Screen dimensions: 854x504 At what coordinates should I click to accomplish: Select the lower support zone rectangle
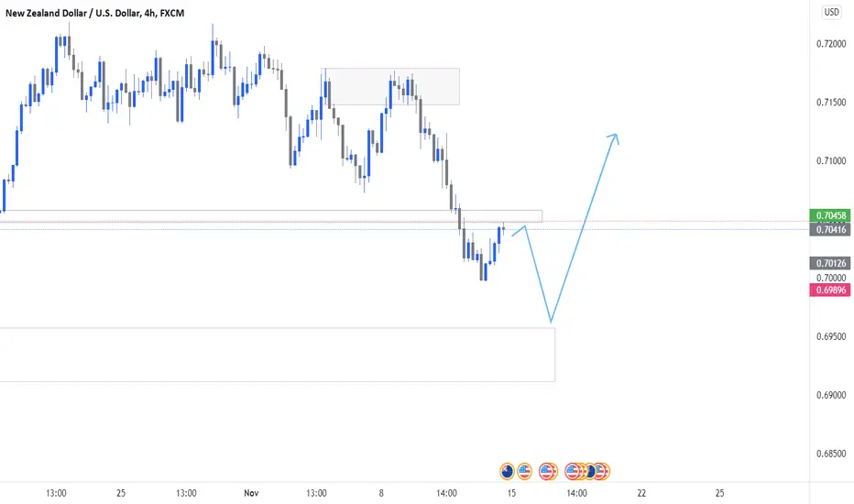coord(278,354)
